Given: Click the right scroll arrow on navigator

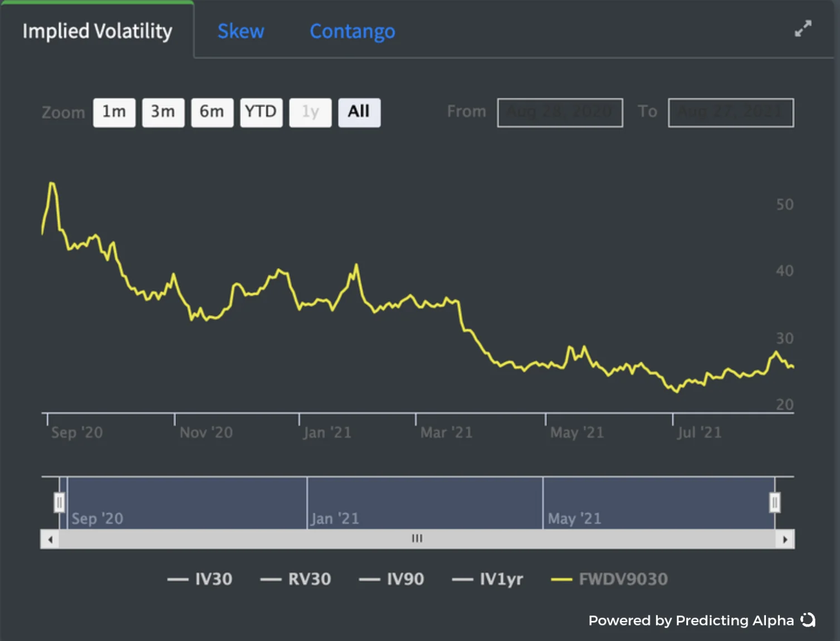Looking at the screenshot, I should (785, 539).
